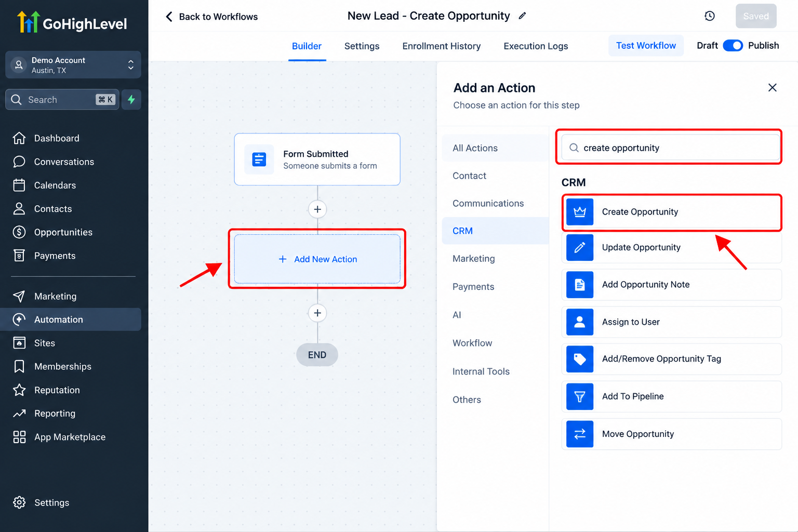Click the Add/Remove Opportunity Tag icon

580,359
